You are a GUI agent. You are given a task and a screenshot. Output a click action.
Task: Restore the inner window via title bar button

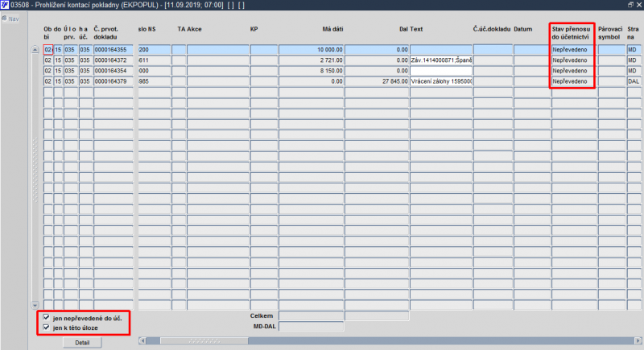pyautogui.click(x=630, y=5)
